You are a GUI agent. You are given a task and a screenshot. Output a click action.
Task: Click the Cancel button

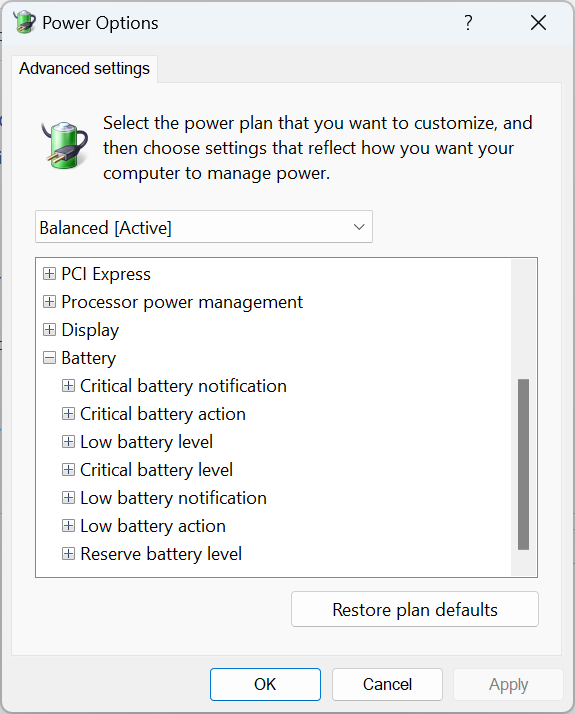pyautogui.click(x=387, y=684)
